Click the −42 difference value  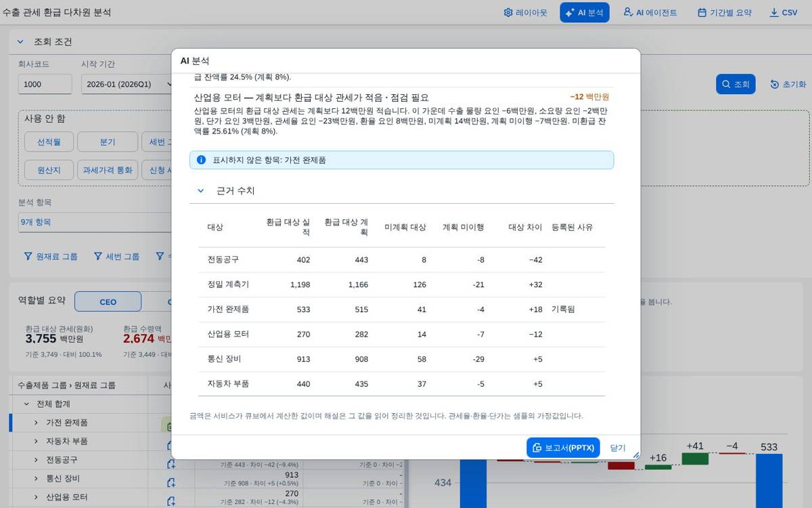[x=535, y=260]
